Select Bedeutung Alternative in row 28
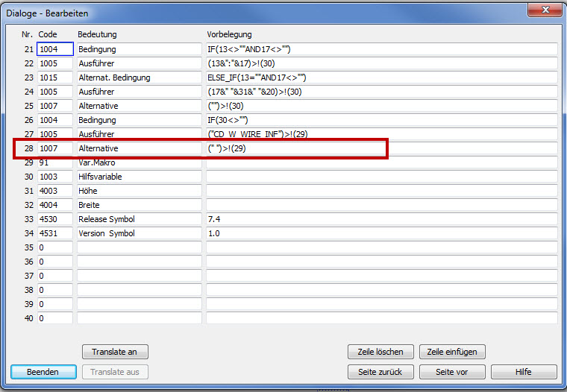This screenshot has width=567, height=392. coord(140,148)
